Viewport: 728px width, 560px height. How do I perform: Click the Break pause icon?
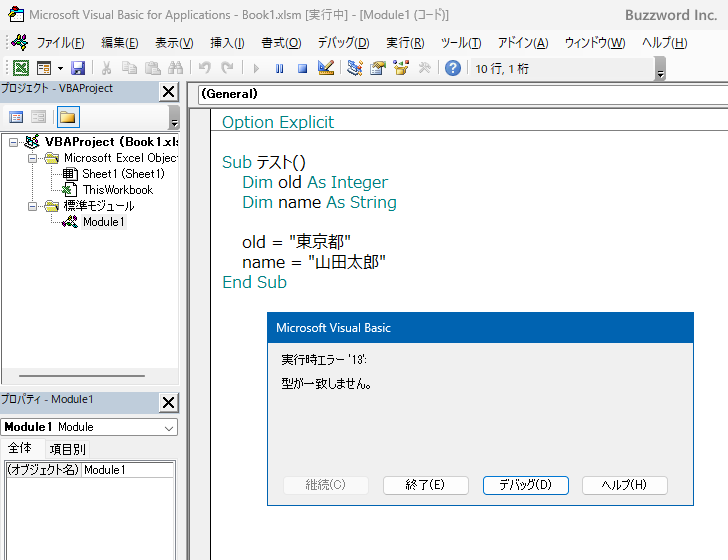click(x=279, y=69)
